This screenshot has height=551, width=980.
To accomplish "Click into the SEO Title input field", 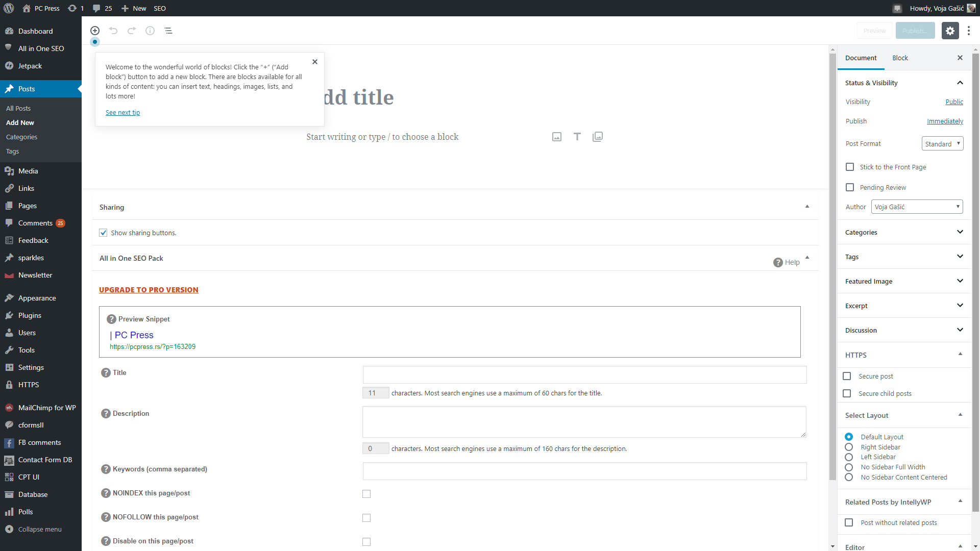I will click(x=584, y=374).
